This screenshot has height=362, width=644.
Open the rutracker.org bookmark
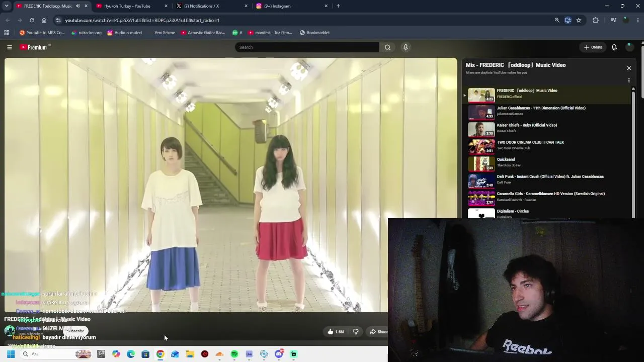pos(87,33)
